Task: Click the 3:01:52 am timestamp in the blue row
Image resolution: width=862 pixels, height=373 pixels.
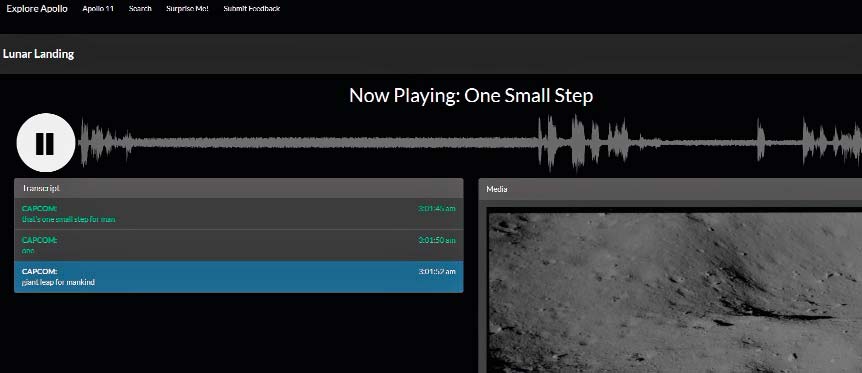Action: pos(436,272)
